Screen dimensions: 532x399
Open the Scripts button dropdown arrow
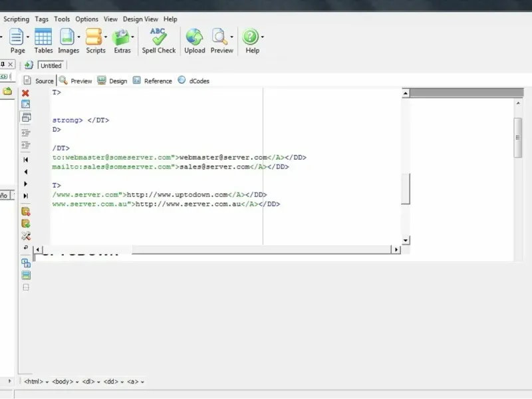pos(106,37)
